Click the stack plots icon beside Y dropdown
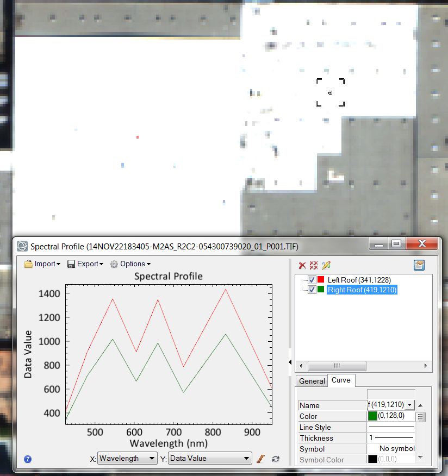 (x=260, y=459)
